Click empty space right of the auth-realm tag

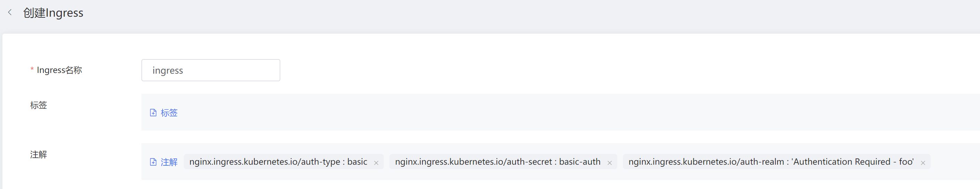(955, 162)
